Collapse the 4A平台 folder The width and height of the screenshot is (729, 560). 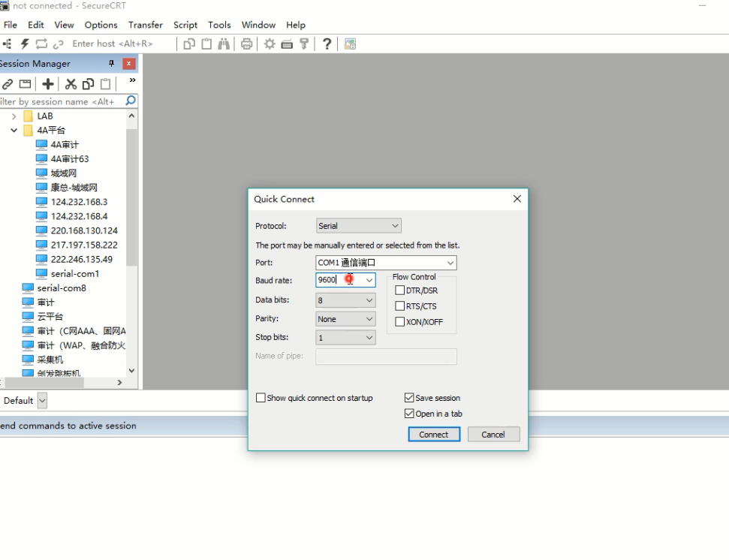pyautogui.click(x=14, y=130)
